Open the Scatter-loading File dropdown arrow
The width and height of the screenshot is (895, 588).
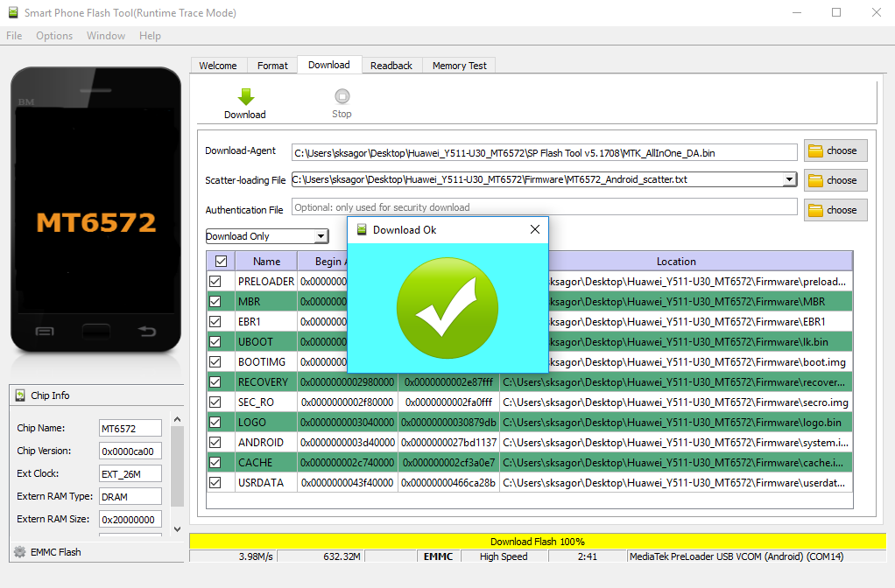789,179
